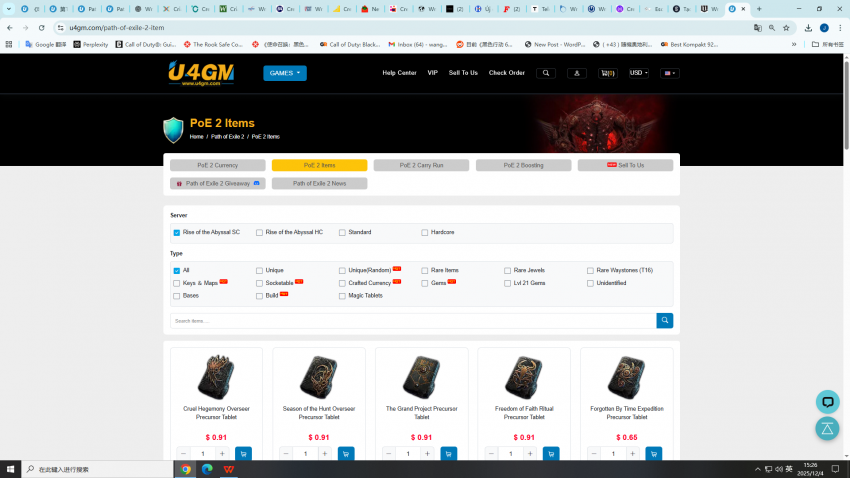The width and height of the screenshot is (850, 478).
Task: Add The Grand Project tablet to cart
Action: [448, 454]
